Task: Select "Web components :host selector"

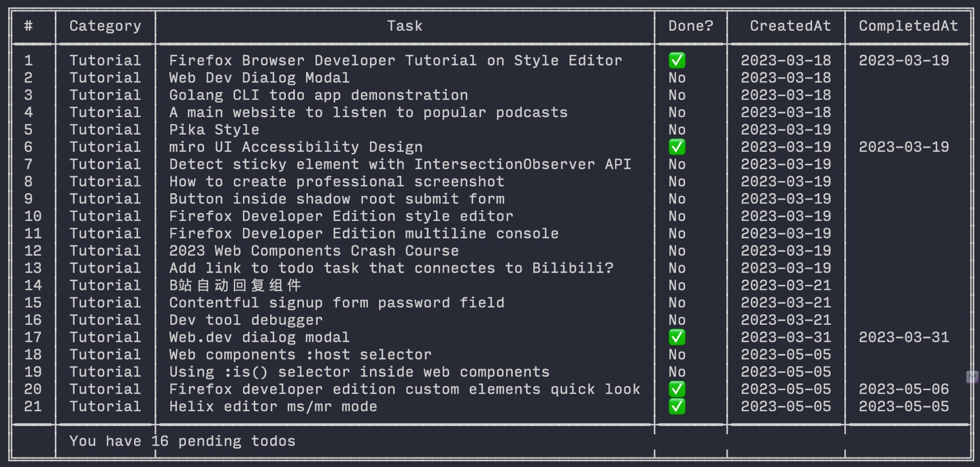Action: coord(300,355)
